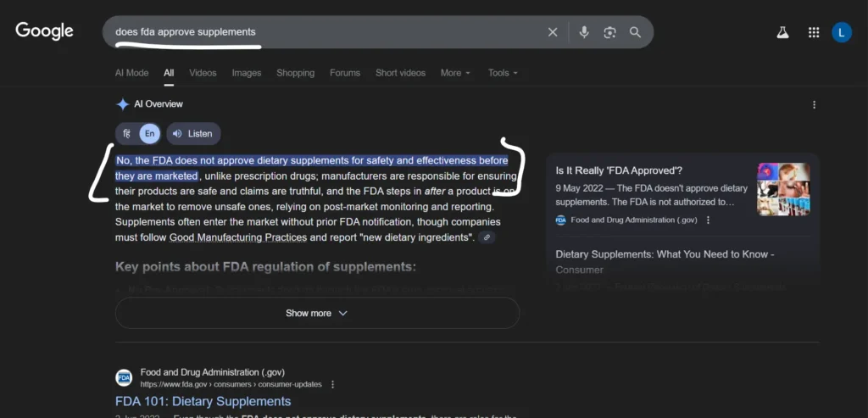Viewport: 868px width, 418px height.
Task: Click the AI Overview sparkle icon
Action: coord(122,104)
